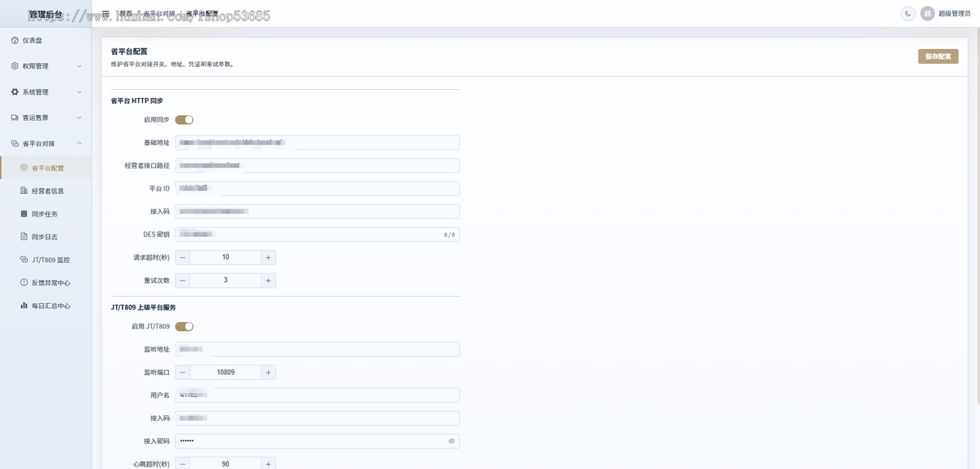
Task: Increase 重试次数 with the plus button
Action: tap(268, 280)
